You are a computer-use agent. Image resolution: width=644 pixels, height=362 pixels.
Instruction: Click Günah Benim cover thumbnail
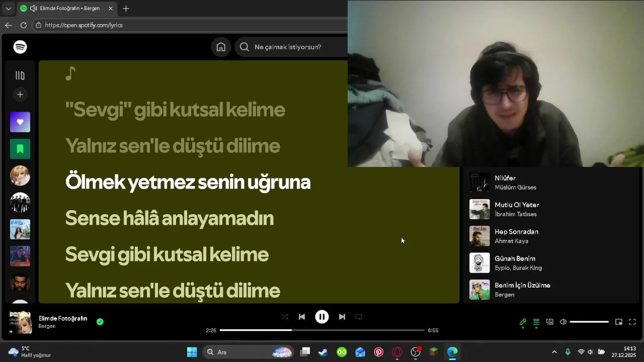tap(479, 263)
